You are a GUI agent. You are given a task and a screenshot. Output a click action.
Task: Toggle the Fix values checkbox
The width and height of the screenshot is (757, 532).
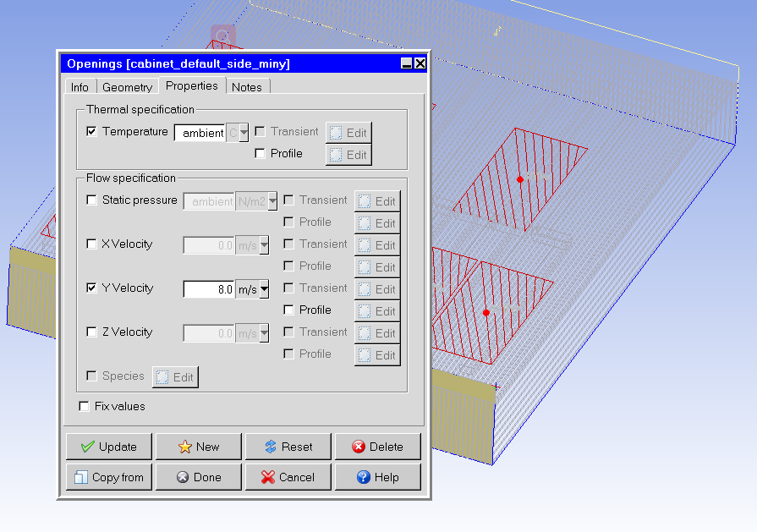coord(84,406)
